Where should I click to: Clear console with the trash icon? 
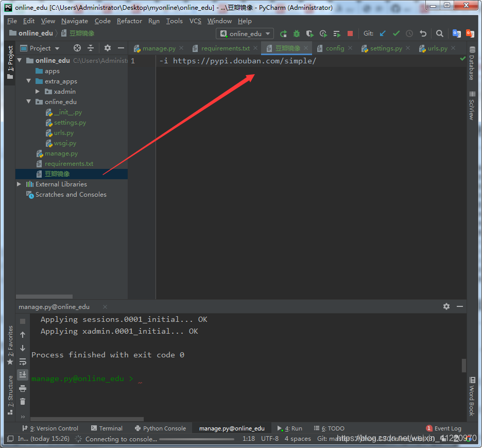(23, 402)
